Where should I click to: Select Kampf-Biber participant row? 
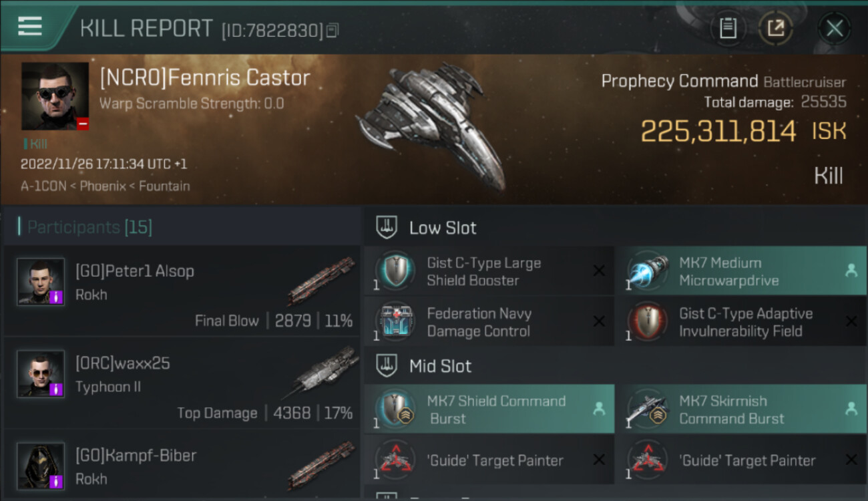[182, 466]
